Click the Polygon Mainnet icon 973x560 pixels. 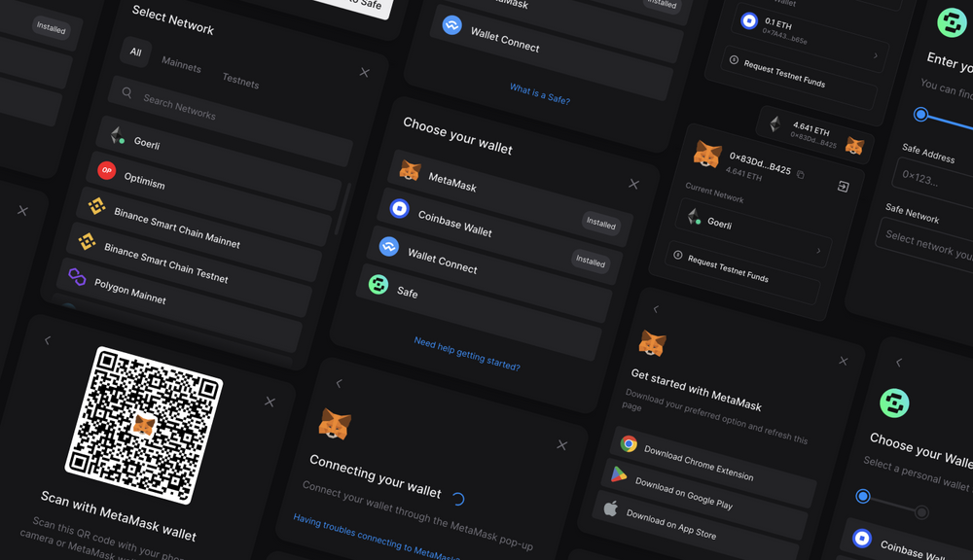[x=77, y=277]
